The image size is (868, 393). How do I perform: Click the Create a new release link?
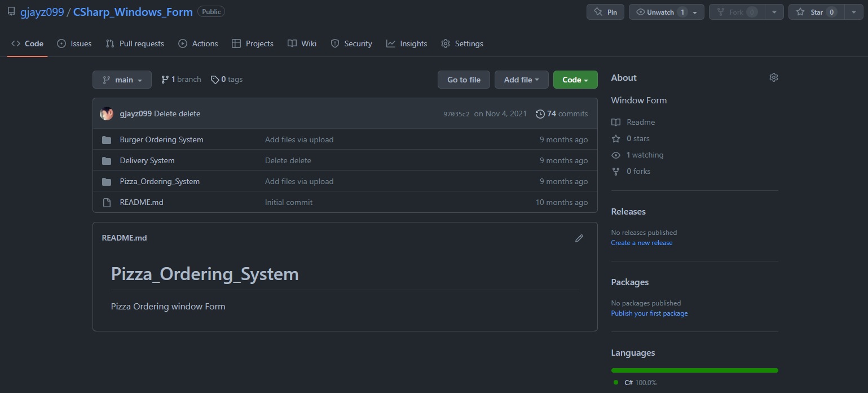point(641,243)
